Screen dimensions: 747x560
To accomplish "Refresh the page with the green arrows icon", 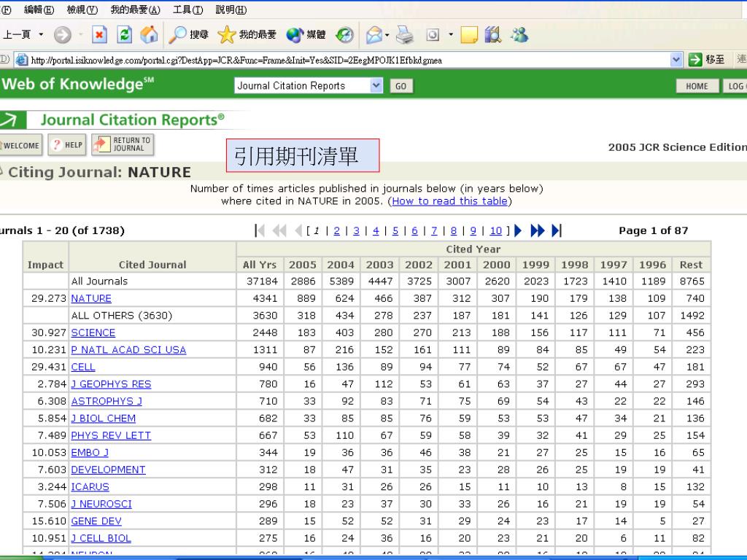I will 124,34.
